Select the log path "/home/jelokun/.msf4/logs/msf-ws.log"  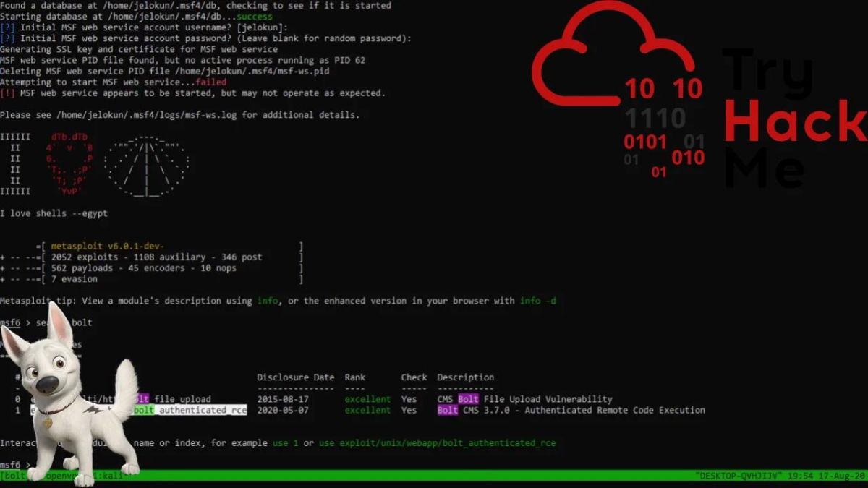(x=145, y=115)
